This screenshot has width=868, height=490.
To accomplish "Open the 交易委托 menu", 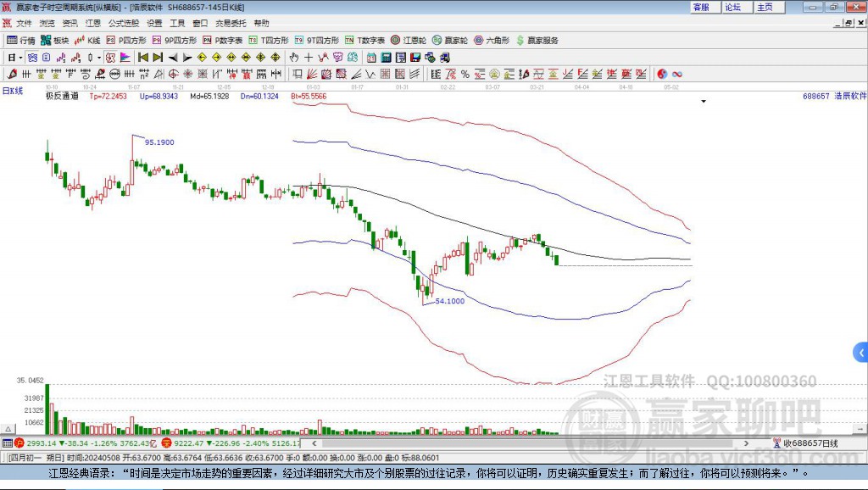I will tap(231, 23).
